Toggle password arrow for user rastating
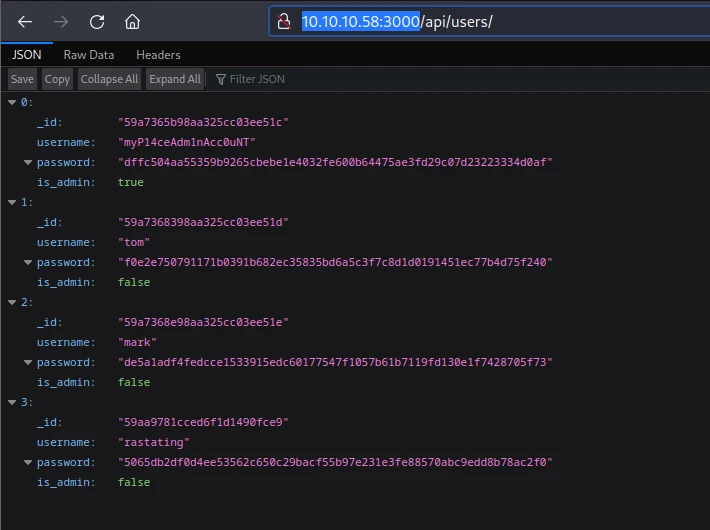Viewport: 710px width, 530px height. pyautogui.click(x=28, y=463)
